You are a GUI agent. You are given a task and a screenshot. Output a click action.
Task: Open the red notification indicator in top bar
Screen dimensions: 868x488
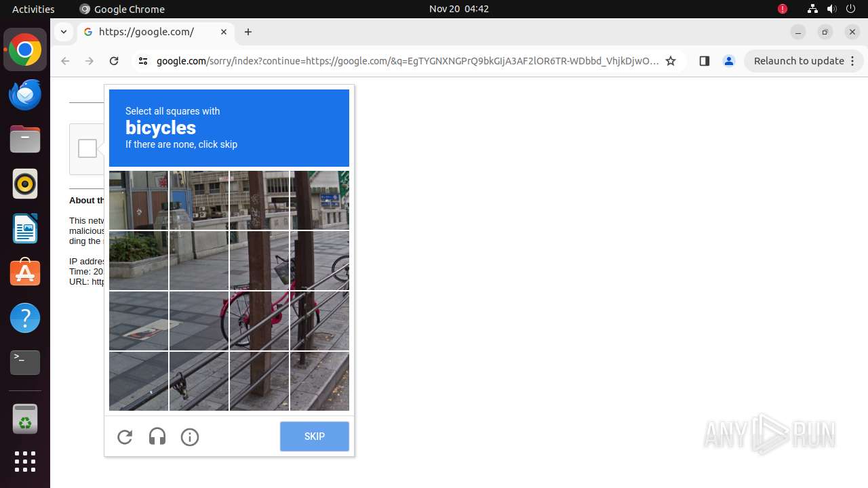(783, 9)
